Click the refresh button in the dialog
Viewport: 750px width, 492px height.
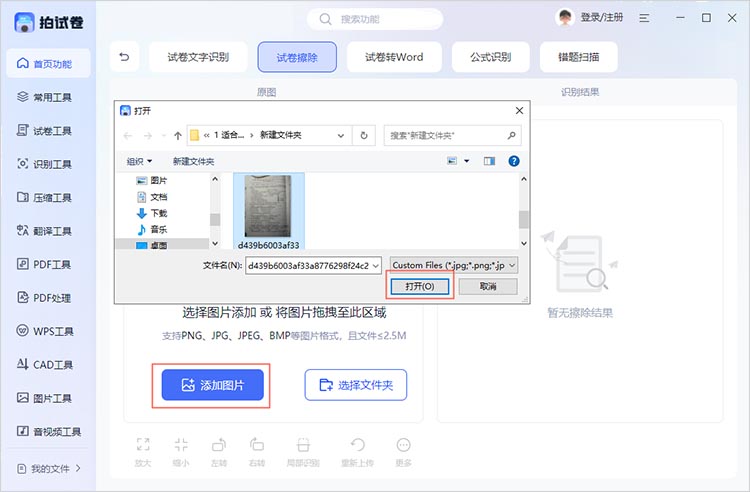tap(364, 136)
